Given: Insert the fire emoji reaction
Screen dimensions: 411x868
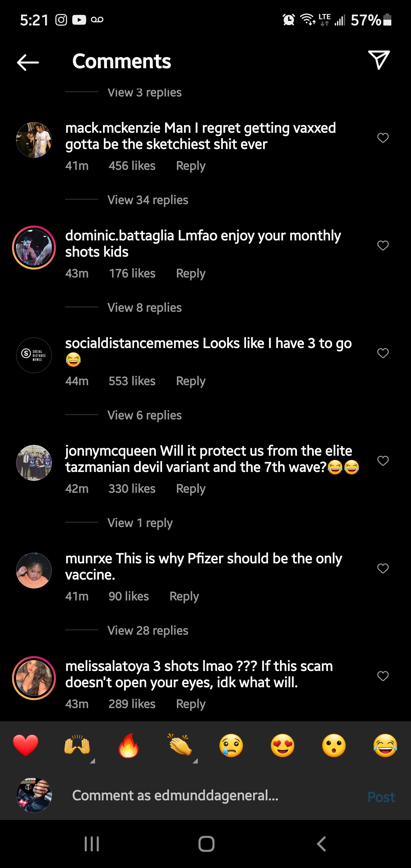Looking at the screenshot, I should (x=128, y=745).
